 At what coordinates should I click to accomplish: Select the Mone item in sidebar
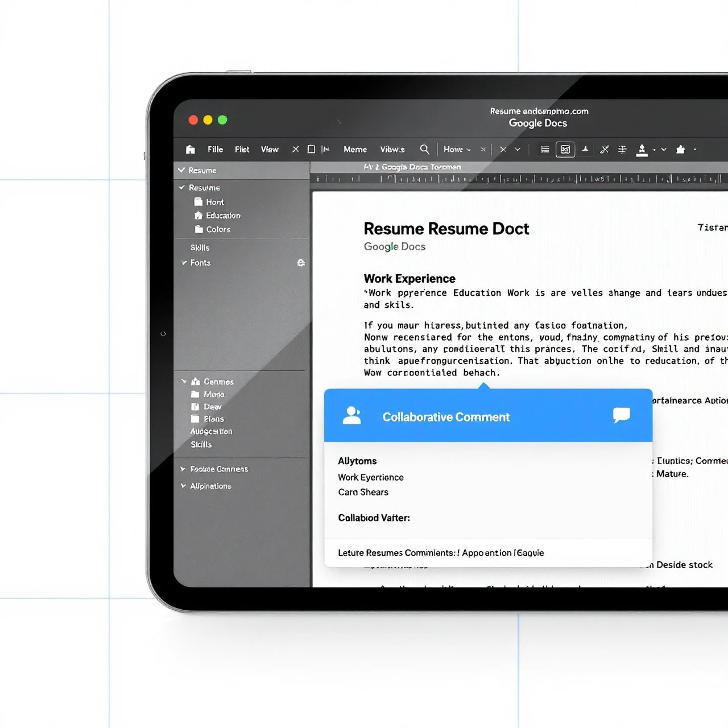214,394
